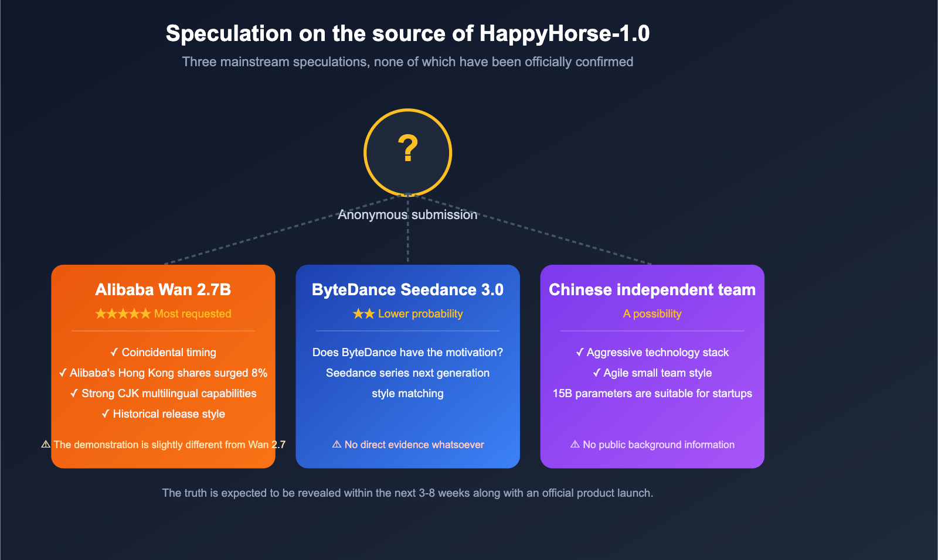Viewport: 938px width, 560px height.
Task: Click the warning icon on the purple card
Action: point(575,445)
